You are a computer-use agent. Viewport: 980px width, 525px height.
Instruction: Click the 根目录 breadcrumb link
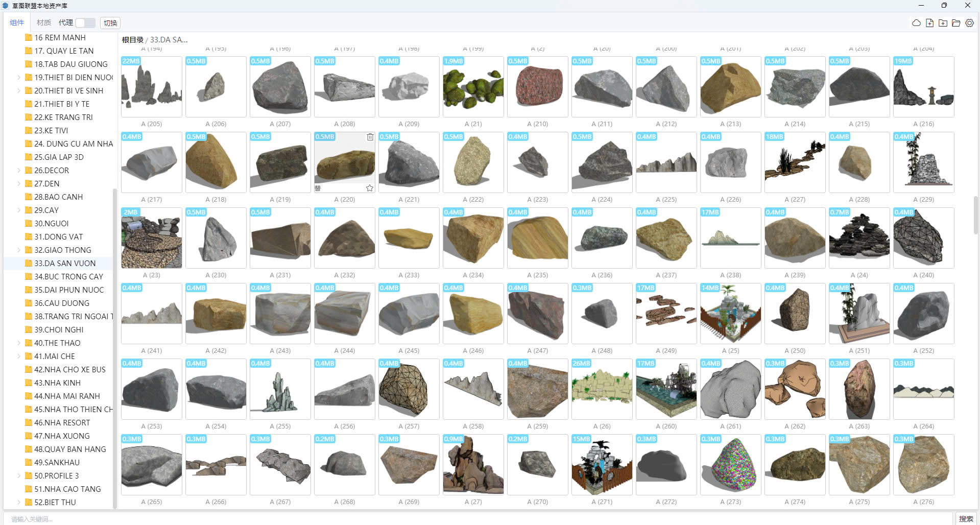132,40
